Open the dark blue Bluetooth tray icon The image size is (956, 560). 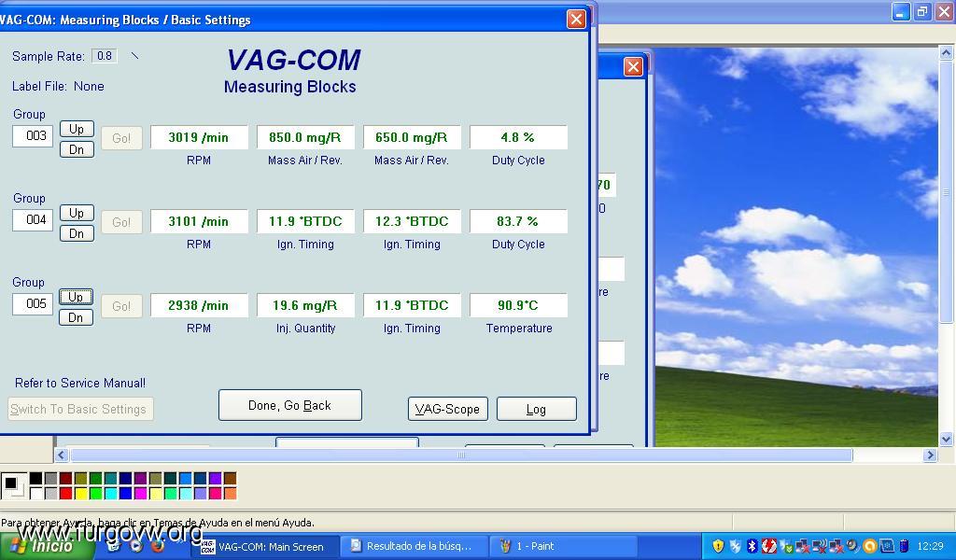[x=752, y=546]
